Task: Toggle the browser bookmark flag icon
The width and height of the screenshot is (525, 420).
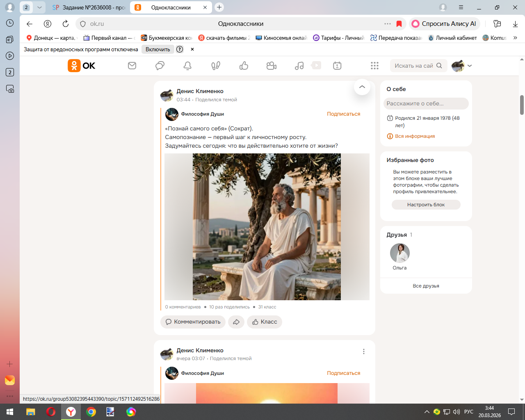Action: (399, 24)
